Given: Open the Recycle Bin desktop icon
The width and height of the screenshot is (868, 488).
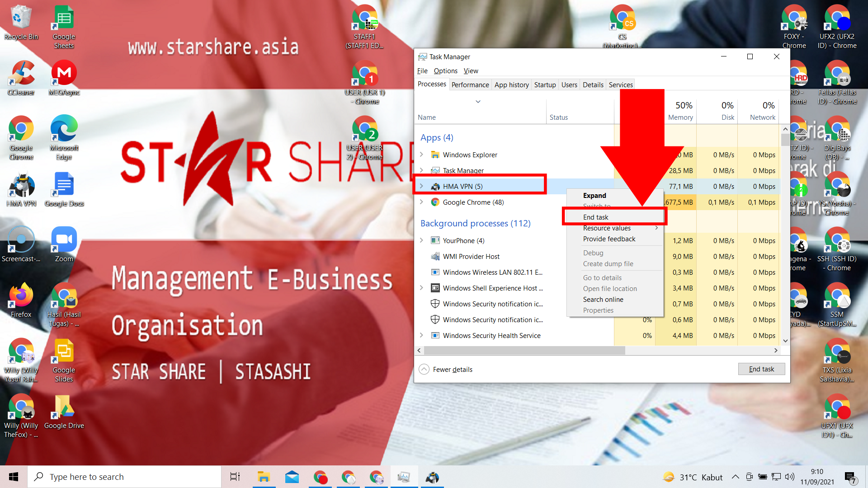Looking at the screenshot, I should pyautogui.click(x=21, y=23).
